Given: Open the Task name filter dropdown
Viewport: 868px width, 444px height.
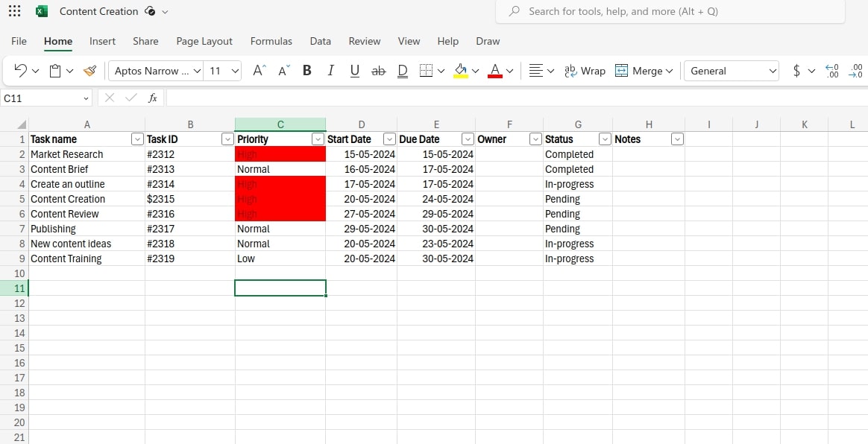Looking at the screenshot, I should [x=137, y=139].
